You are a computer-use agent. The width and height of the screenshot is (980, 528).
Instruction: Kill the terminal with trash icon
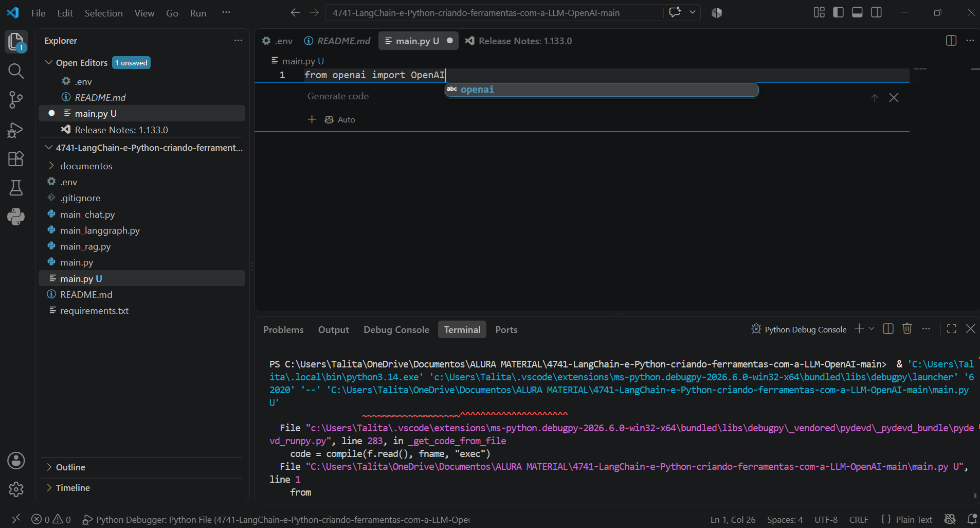907,329
